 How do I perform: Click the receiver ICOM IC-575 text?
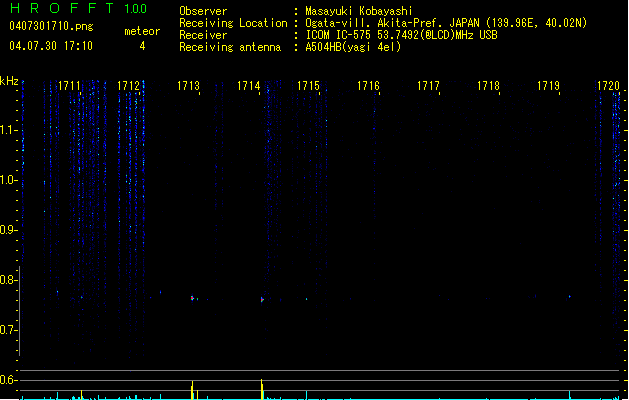401,35
